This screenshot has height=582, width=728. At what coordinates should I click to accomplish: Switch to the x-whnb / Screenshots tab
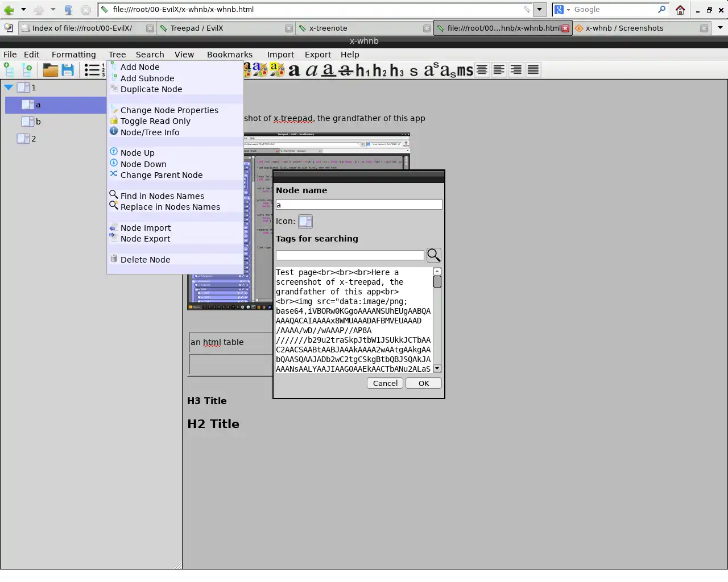tap(642, 28)
